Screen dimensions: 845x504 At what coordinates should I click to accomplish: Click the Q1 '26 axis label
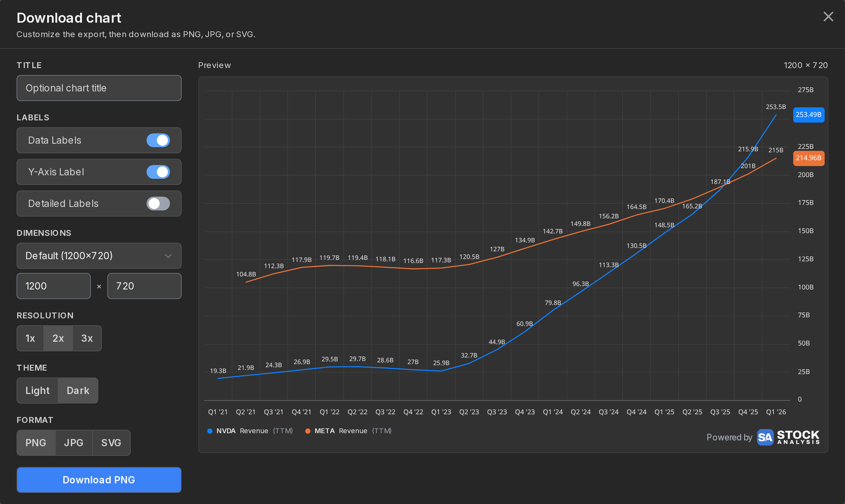[776, 412]
